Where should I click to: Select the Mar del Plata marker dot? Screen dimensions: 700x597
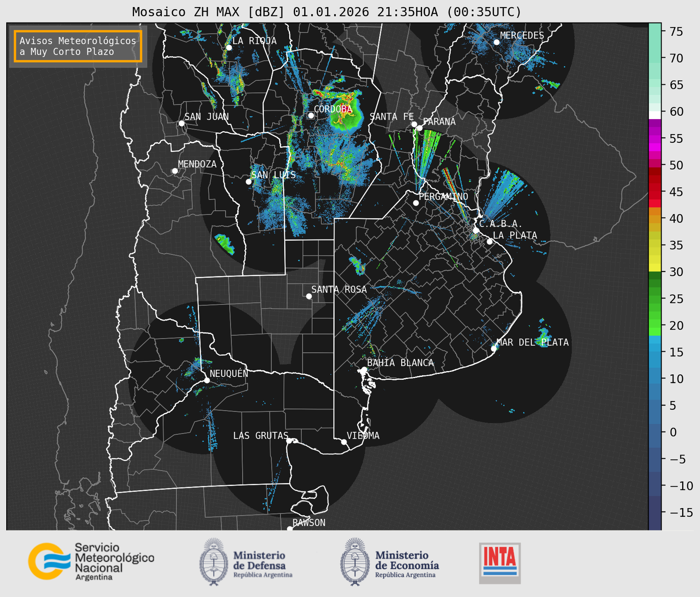494,349
